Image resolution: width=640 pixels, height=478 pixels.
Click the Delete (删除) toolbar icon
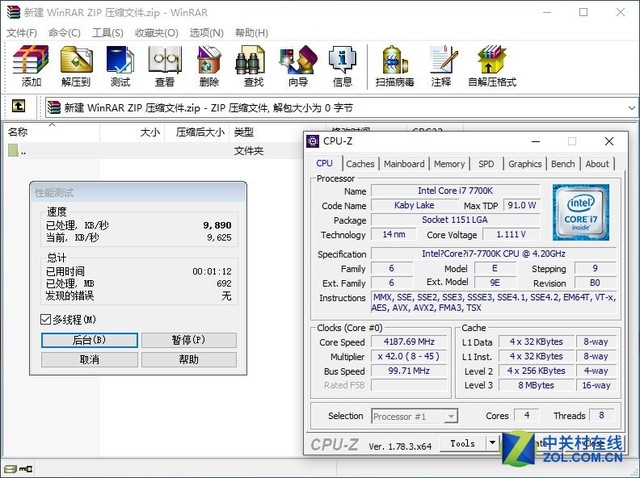pyautogui.click(x=209, y=65)
